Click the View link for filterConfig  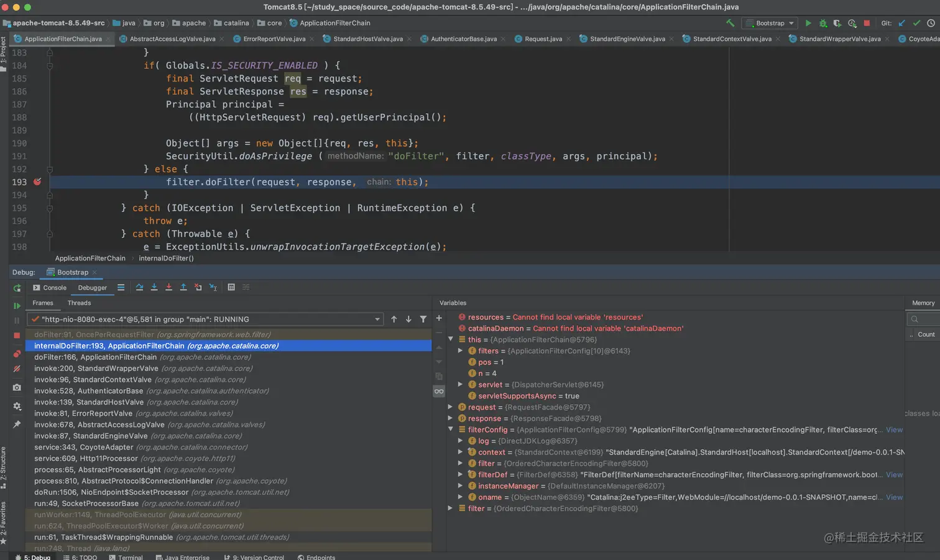pos(894,429)
